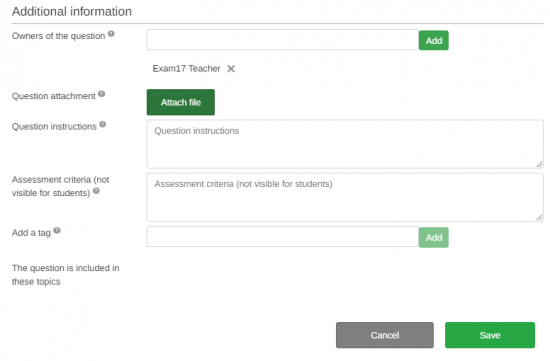550x361 pixels.
Task: Cancel editing the question
Action: 385,335
